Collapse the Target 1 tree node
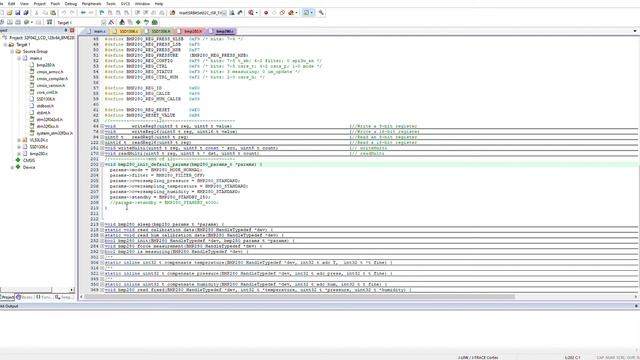640x360 pixels. coord(5,44)
